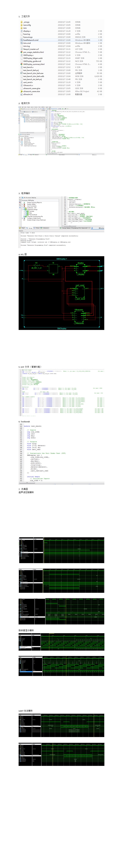Select the Place & Route process step
The height and width of the screenshot is (868, 123).
click(x=33, y=215)
